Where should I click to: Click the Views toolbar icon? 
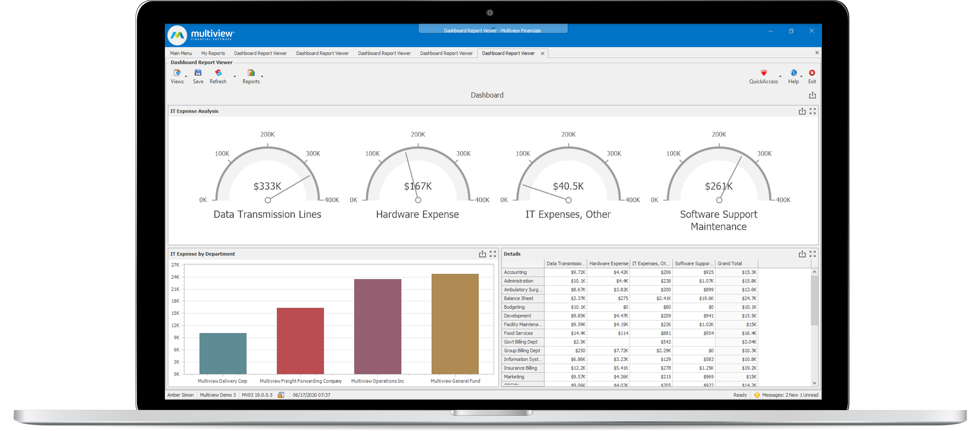coord(177,73)
